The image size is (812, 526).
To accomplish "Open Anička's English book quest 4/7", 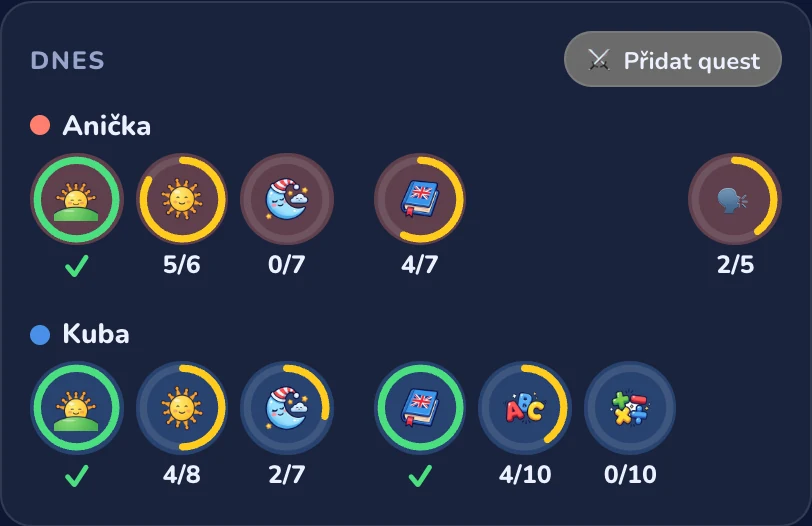I will coord(419,199).
